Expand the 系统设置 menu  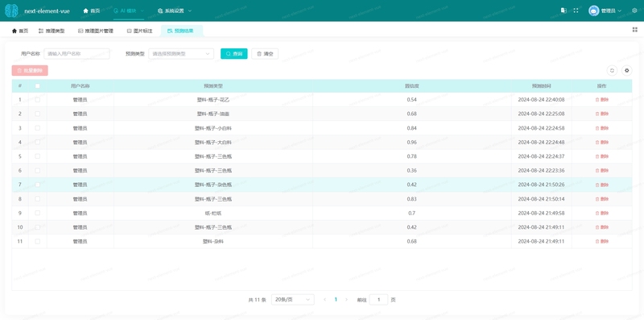pyautogui.click(x=175, y=10)
